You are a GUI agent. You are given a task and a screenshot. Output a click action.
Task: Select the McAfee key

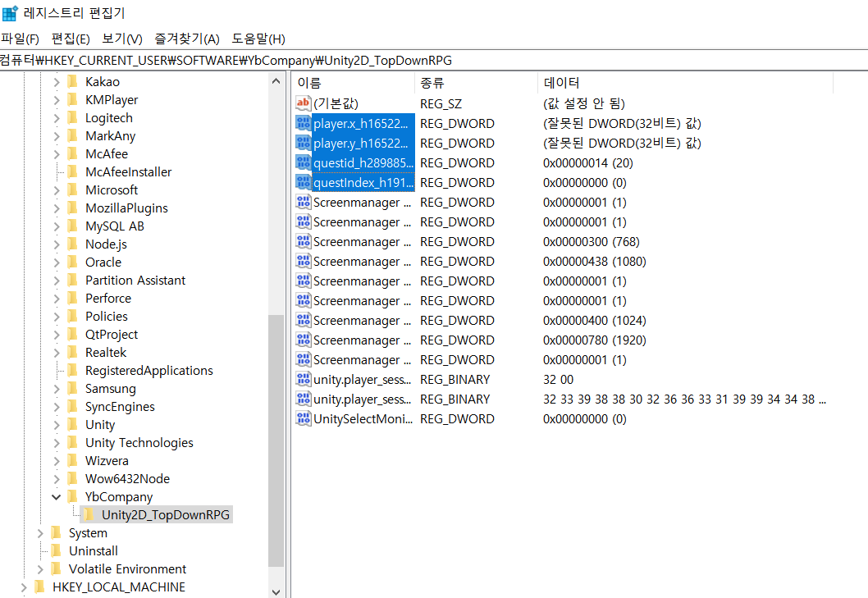[x=107, y=154]
